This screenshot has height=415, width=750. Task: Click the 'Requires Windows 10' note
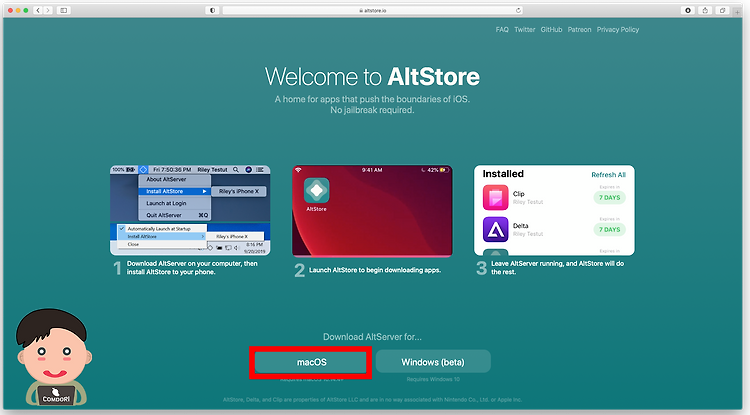(x=433, y=380)
